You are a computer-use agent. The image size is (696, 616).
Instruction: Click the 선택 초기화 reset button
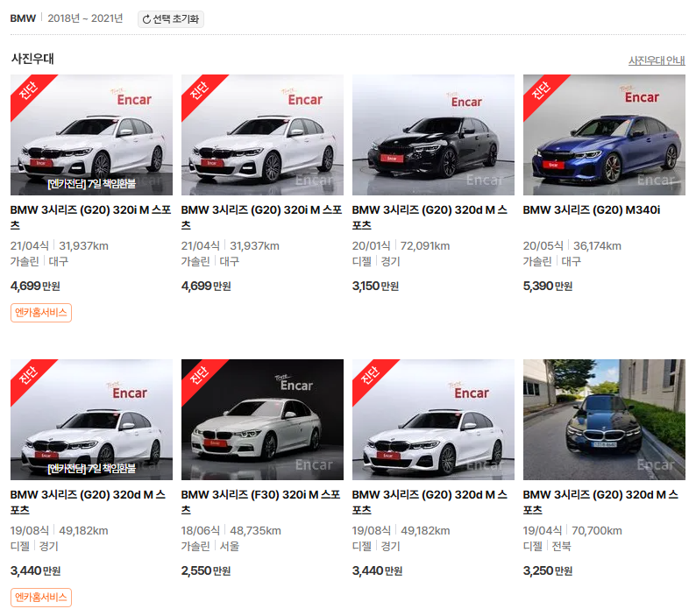click(x=170, y=19)
